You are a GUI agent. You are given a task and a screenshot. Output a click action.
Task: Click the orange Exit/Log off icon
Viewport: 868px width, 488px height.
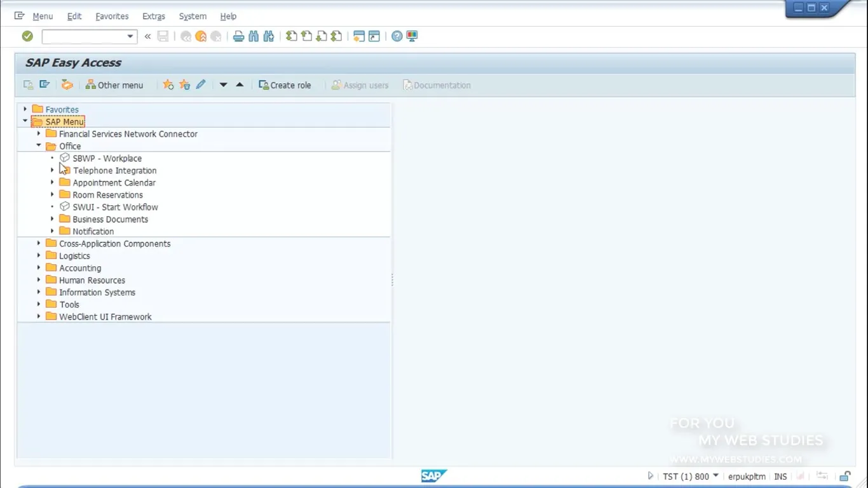(x=201, y=36)
